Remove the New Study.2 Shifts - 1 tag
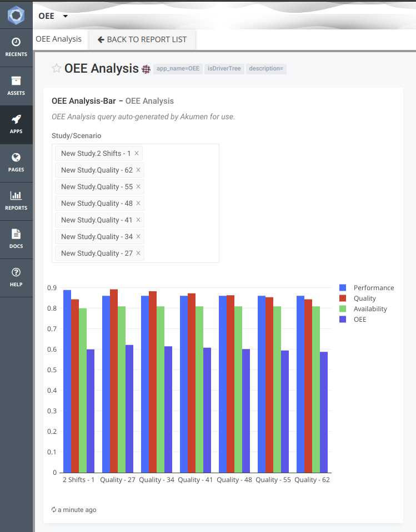 point(137,153)
